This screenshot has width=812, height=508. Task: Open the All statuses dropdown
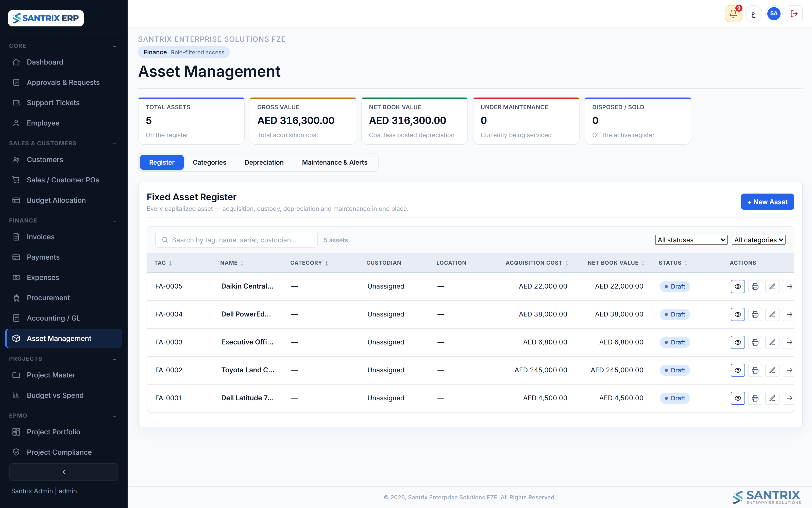coord(691,240)
